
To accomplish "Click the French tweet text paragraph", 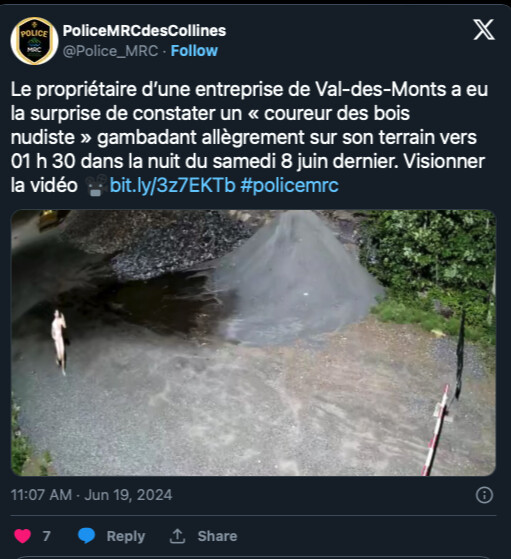I will (249, 137).
